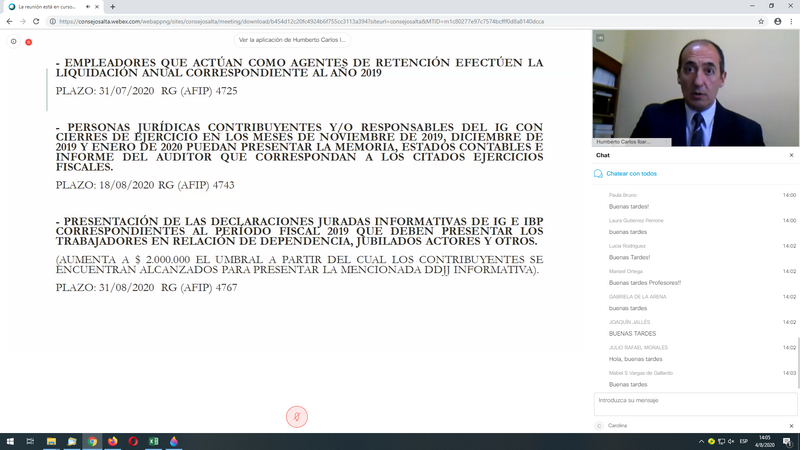The height and width of the screenshot is (450, 800).
Task: Close the Chat panel
Action: pos(791,155)
